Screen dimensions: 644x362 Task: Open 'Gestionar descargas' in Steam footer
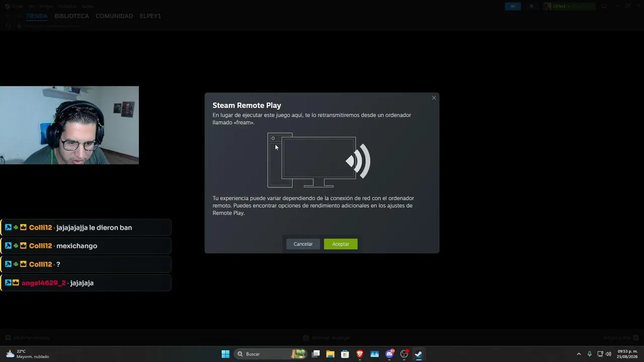click(x=327, y=338)
